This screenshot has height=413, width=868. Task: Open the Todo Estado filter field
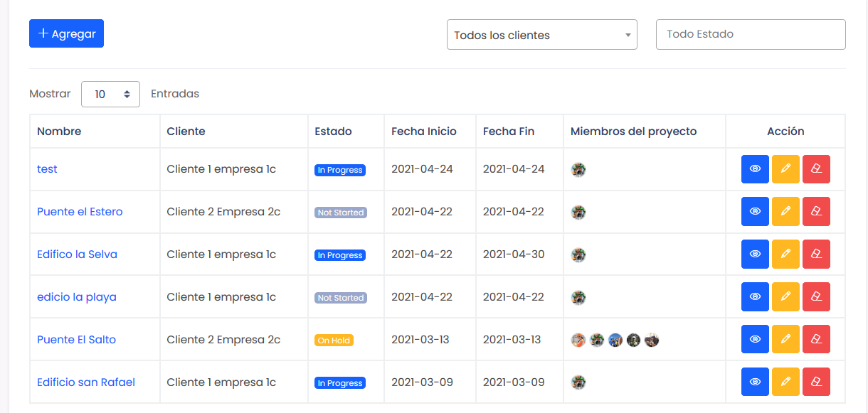750,34
